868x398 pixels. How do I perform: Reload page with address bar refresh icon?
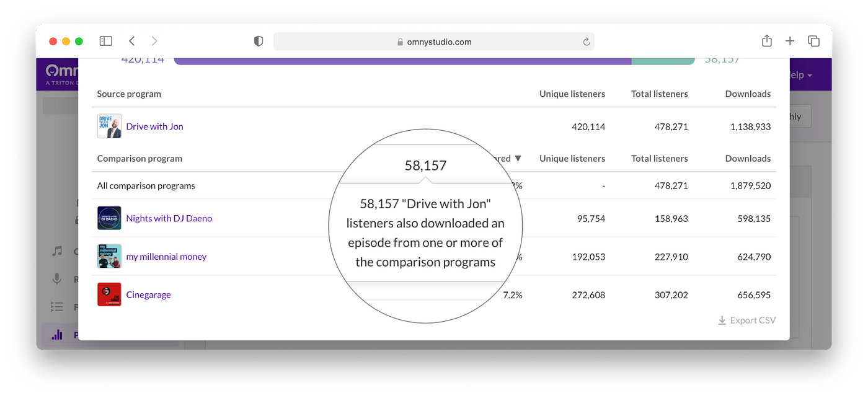[586, 42]
